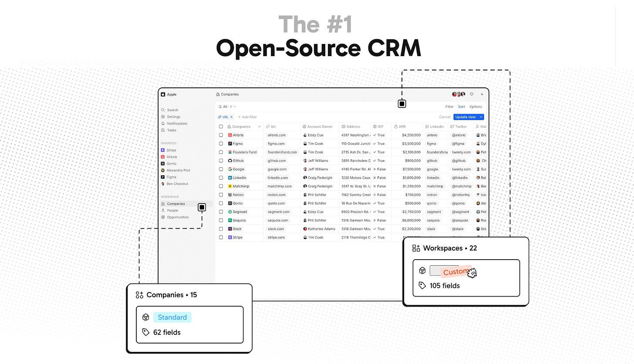Open the Sequoia company chip
The width and height of the screenshot is (634, 364).
[237, 220]
